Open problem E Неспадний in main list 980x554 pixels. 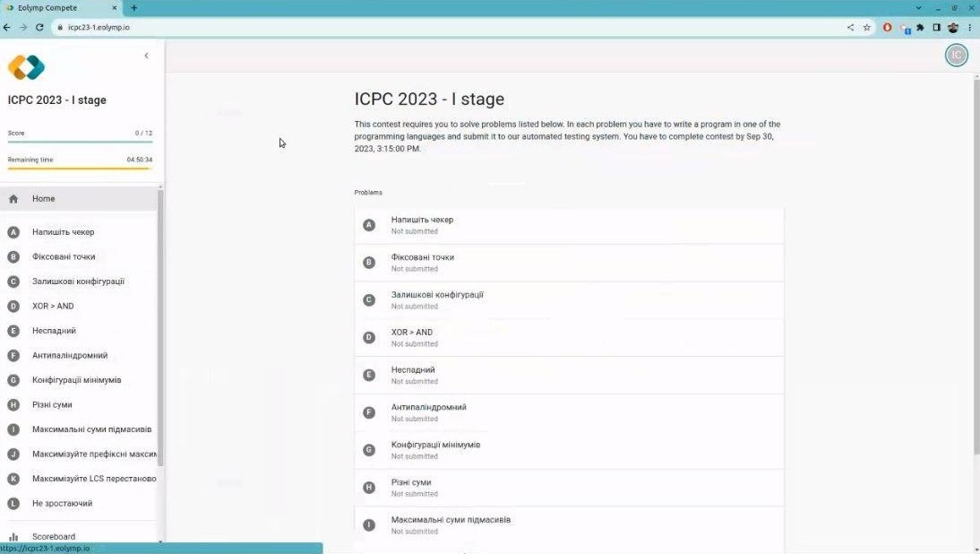569,376
